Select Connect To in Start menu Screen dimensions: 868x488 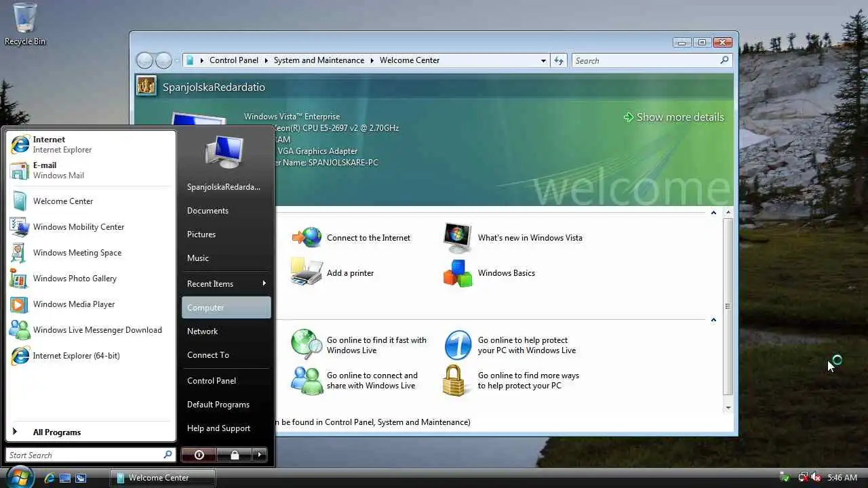226,354
